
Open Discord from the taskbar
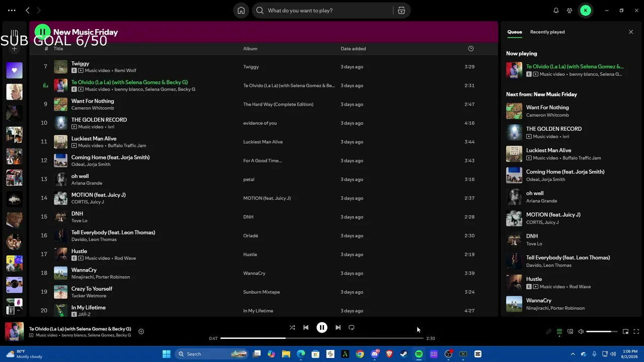(374, 354)
